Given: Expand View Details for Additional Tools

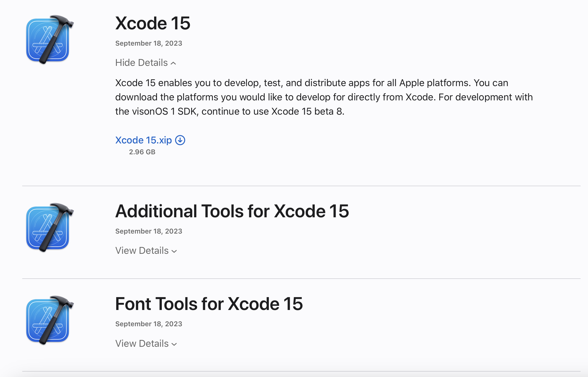Looking at the screenshot, I should pos(142,251).
